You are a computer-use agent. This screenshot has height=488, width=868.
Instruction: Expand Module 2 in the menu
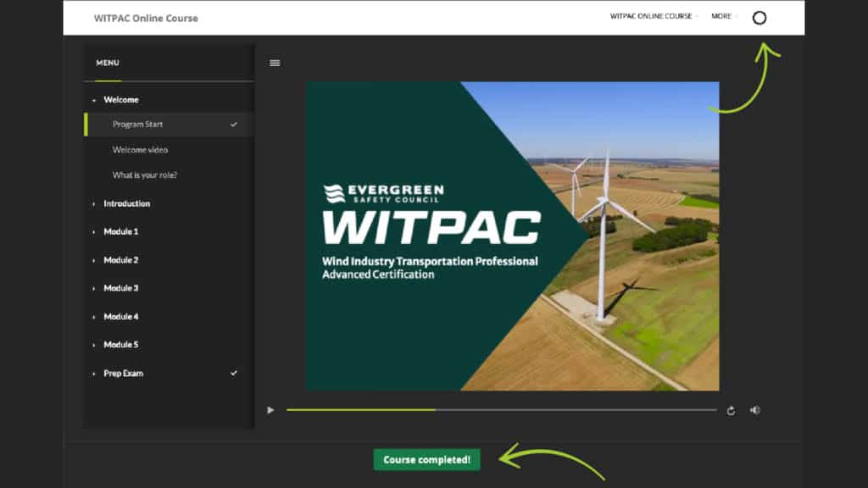click(93, 260)
